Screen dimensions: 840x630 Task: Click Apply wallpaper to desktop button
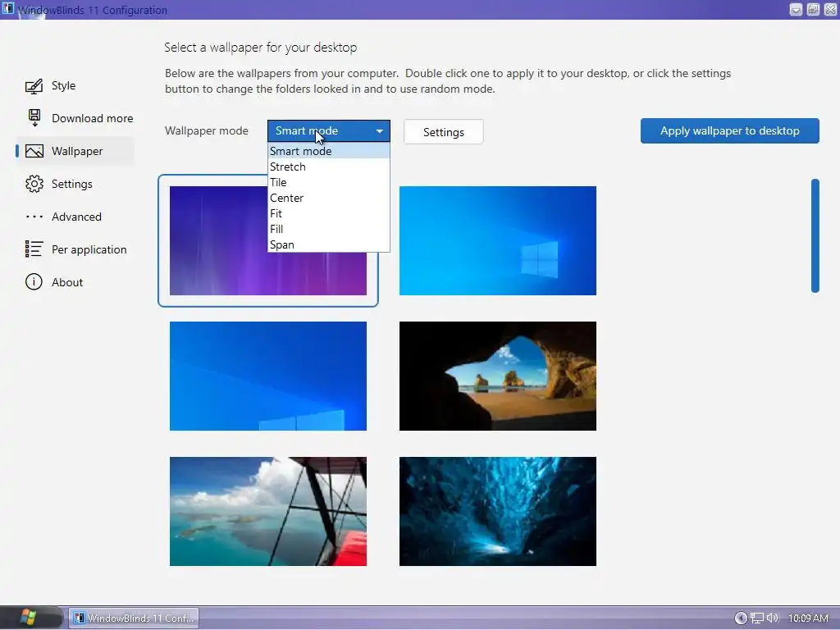[x=729, y=130]
